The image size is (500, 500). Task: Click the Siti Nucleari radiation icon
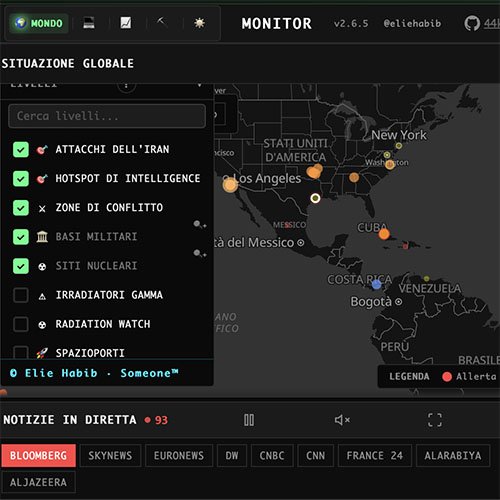pyautogui.click(x=42, y=266)
